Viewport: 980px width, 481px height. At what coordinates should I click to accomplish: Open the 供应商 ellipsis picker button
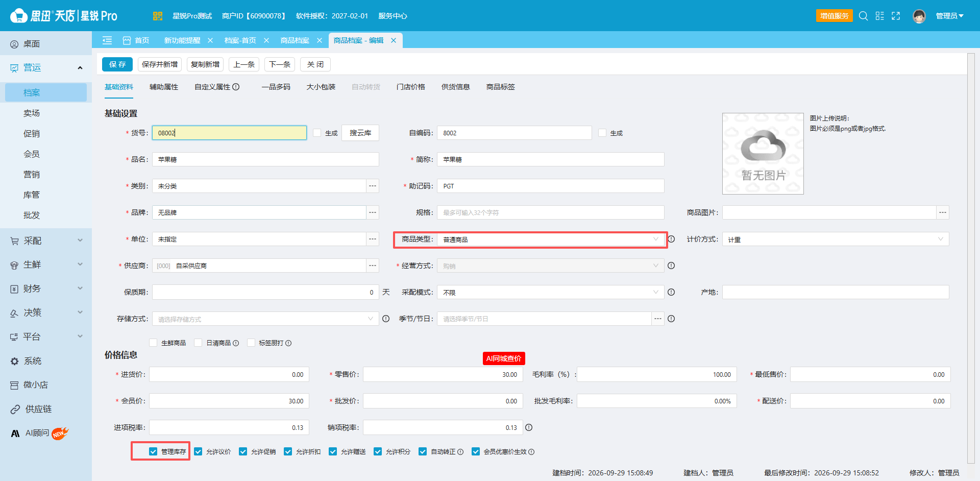pyautogui.click(x=373, y=266)
